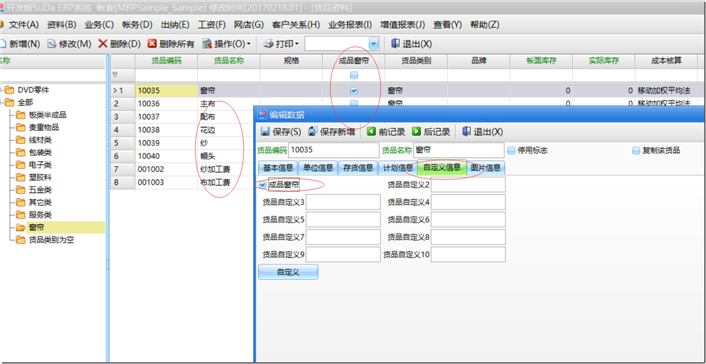This screenshot has width=706, height=364.
Task: Click the 货品自定义10 input field
Action: click(x=468, y=255)
